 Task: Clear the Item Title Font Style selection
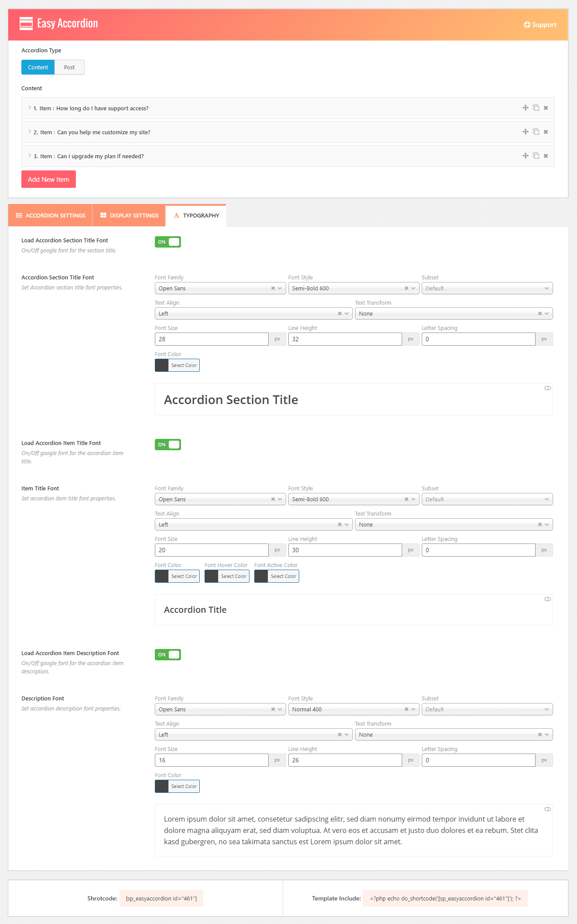(406, 499)
